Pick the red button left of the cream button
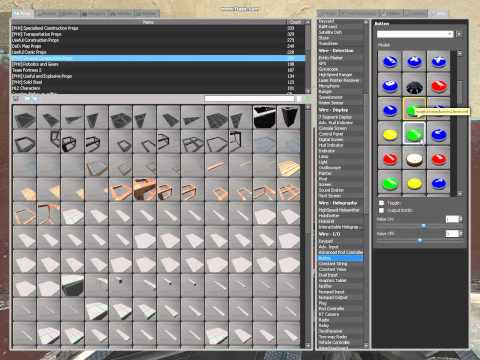The width and height of the screenshot is (480, 360). click(389, 159)
